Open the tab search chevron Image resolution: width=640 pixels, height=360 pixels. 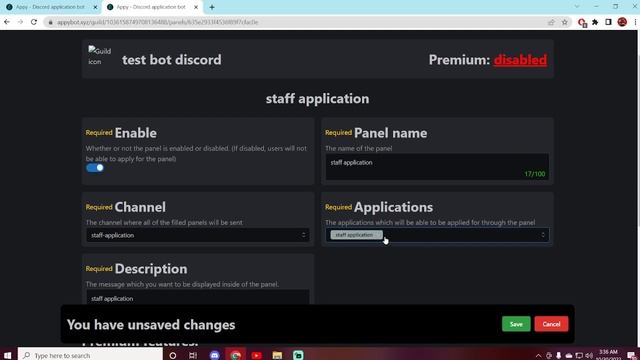point(577,7)
